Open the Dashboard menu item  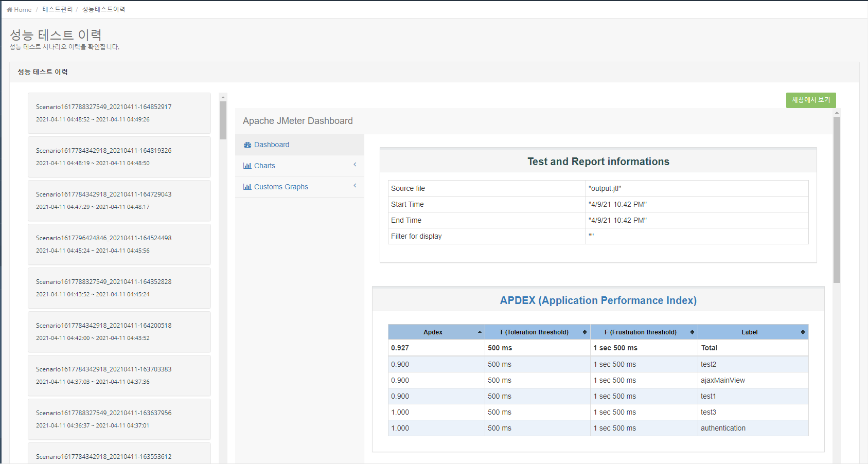299,145
